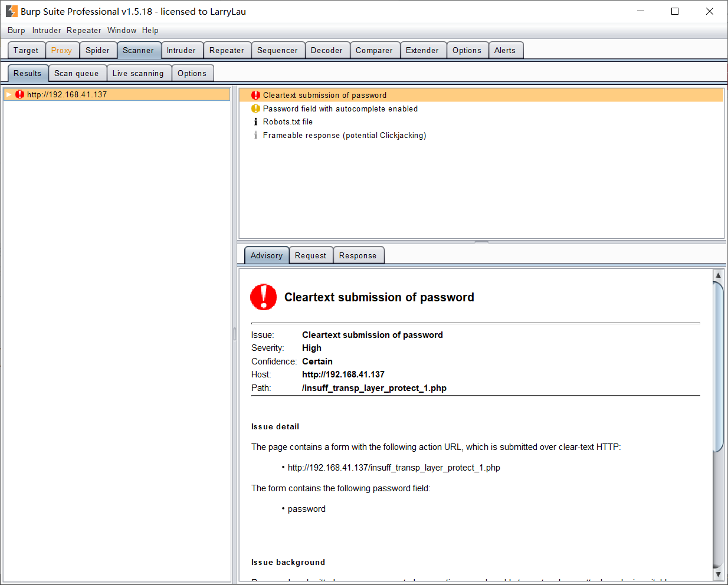Open the Sequencer tab
This screenshot has height=585, width=728.
click(x=278, y=50)
